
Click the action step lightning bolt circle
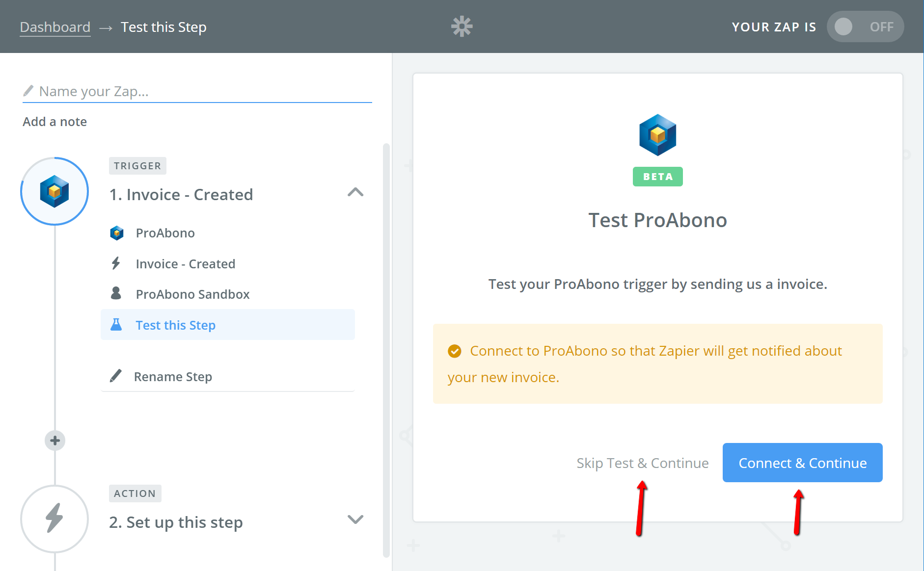coord(54,519)
